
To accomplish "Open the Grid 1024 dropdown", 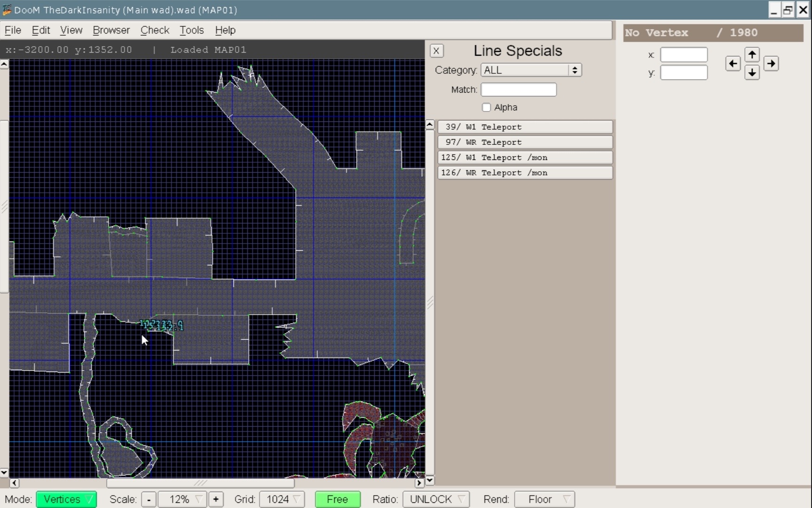I will pyautogui.click(x=282, y=499).
